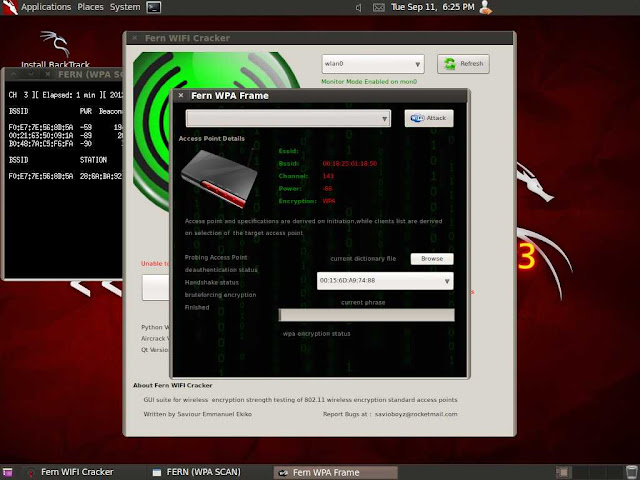Screen dimensions: 640x480
Task: Click the Probing Access Point status label
Action: click(216, 257)
